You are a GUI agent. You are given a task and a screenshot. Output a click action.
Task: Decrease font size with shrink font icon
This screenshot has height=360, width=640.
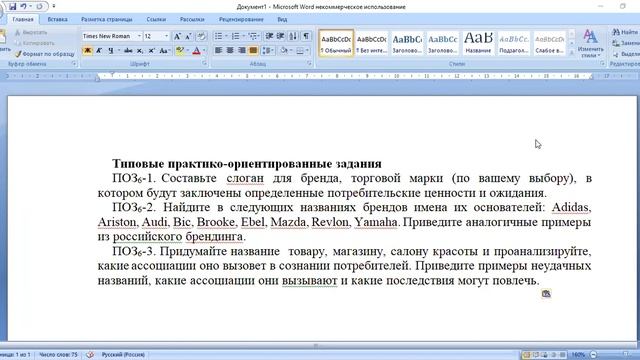(188, 36)
